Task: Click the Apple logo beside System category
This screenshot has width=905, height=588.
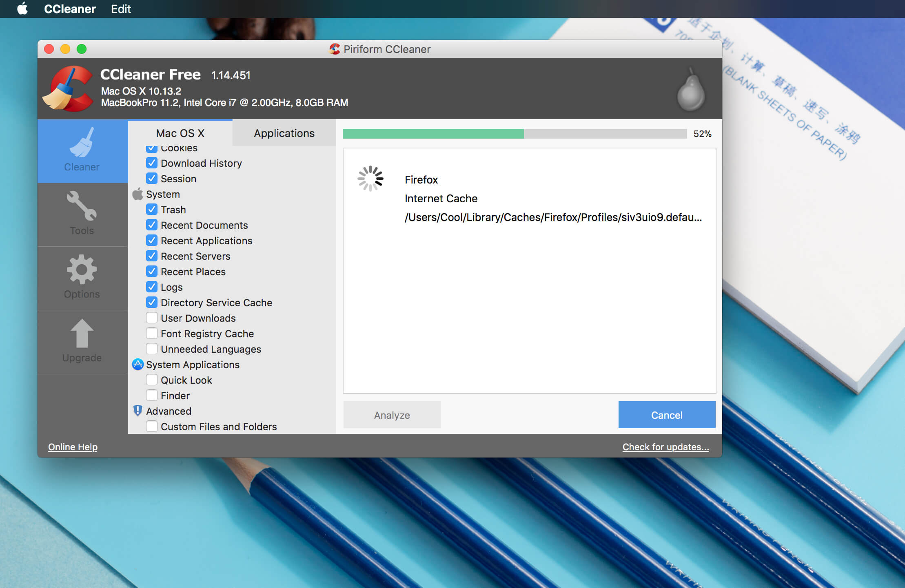Action: [138, 194]
